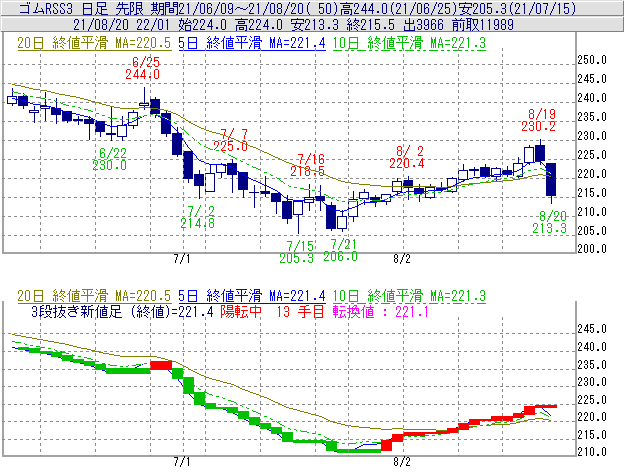Screen dimensions: 624x475
Task: Click the 10日 終値平滑 MA=221.3 label on the lower chart
Action: 409,296
